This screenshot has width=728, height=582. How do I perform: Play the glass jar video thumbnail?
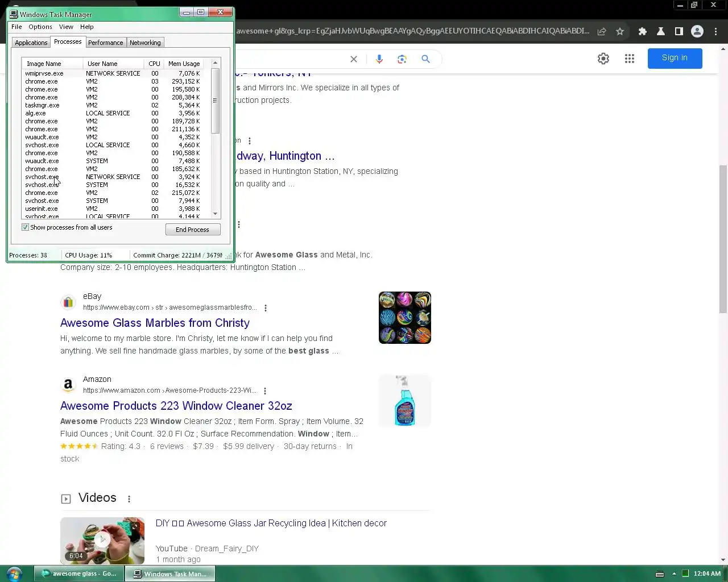tap(102, 541)
